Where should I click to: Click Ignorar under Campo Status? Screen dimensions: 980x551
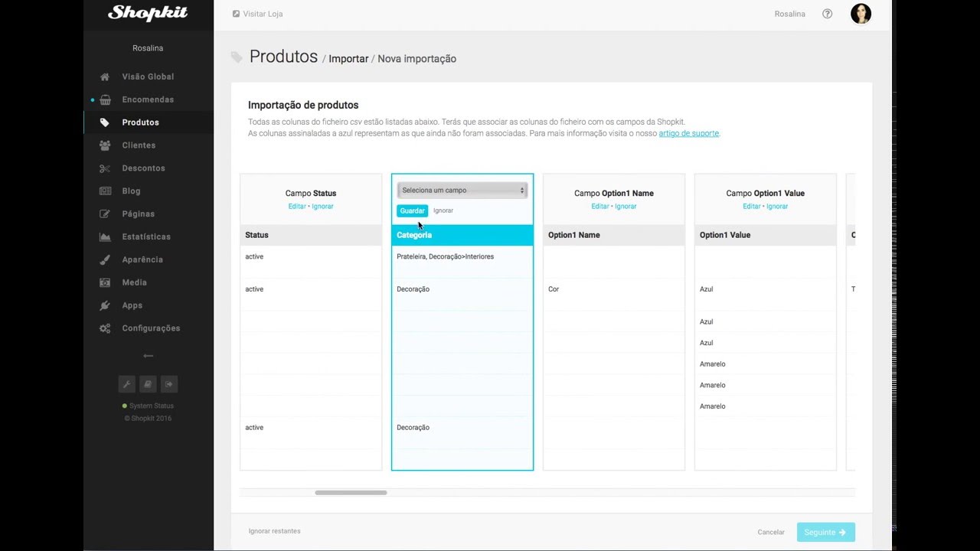pyautogui.click(x=322, y=207)
